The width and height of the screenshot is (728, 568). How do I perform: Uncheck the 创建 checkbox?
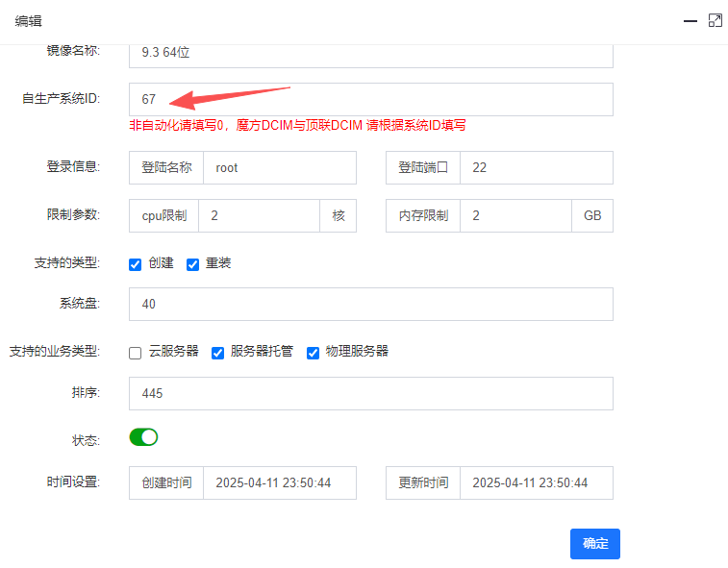(136, 264)
